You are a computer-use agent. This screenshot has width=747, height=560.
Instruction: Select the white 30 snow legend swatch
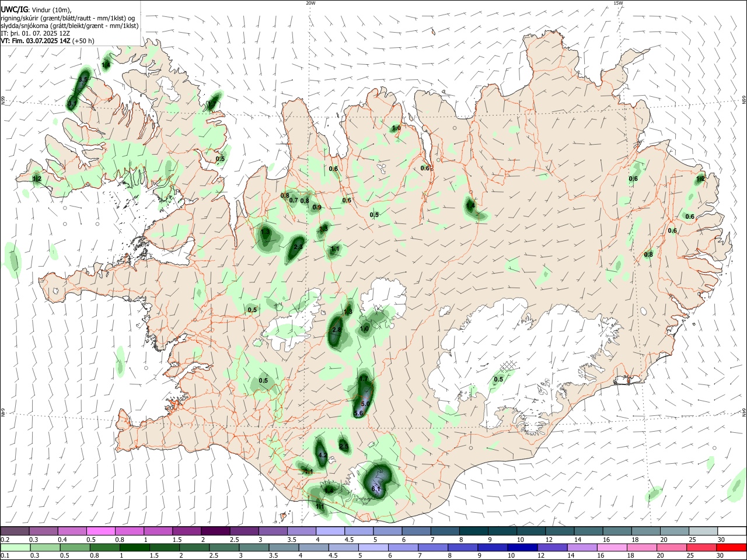click(732, 531)
